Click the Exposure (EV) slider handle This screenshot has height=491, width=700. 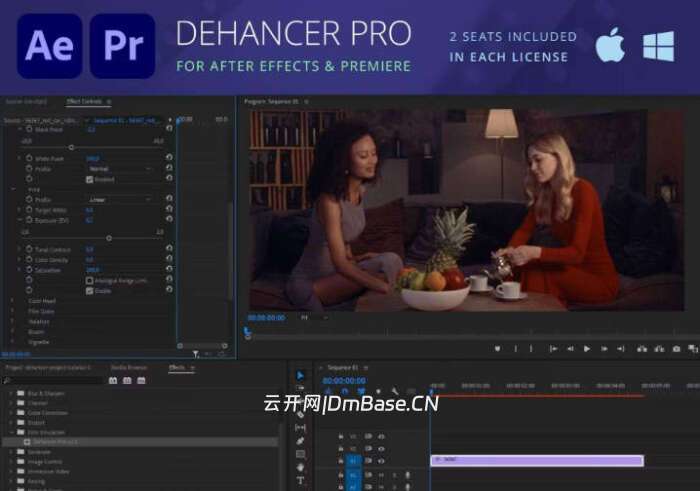(109, 238)
